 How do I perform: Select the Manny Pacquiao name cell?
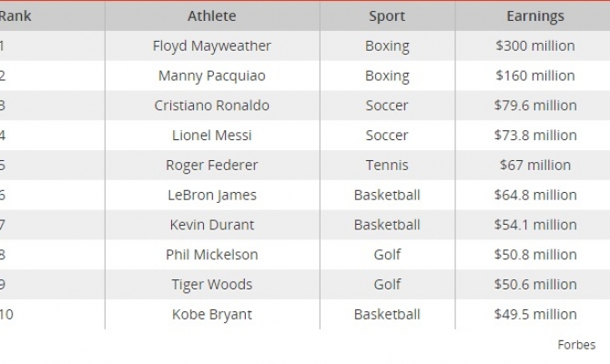tap(212, 76)
